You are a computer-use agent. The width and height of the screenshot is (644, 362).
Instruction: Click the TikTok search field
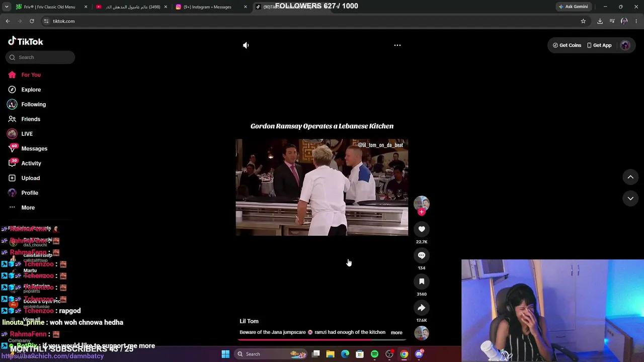tap(40, 57)
